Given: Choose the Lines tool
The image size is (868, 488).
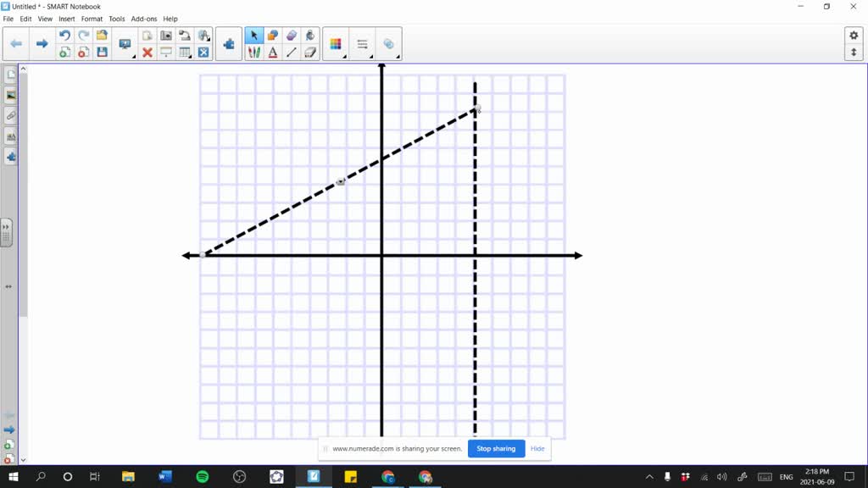Looking at the screenshot, I should pyautogui.click(x=292, y=51).
